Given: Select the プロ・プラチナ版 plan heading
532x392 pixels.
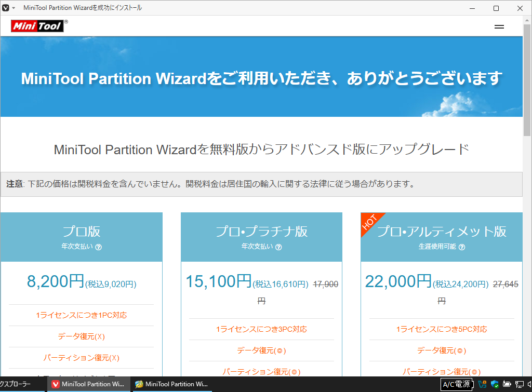Looking at the screenshot, I should [262, 232].
